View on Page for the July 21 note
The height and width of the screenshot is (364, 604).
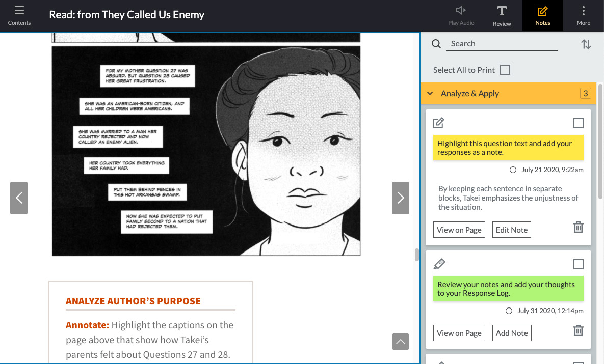[x=459, y=230]
